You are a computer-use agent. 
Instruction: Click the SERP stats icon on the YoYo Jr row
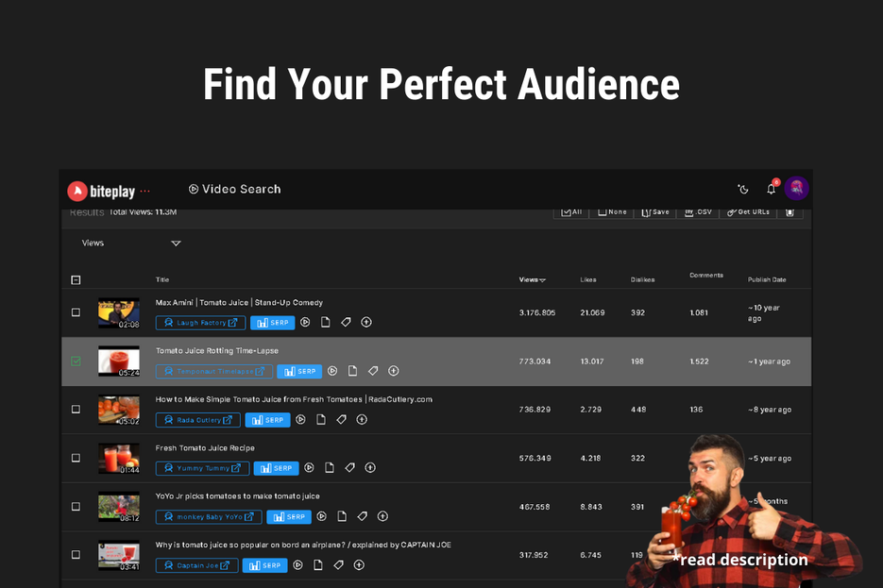click(288, 516)
